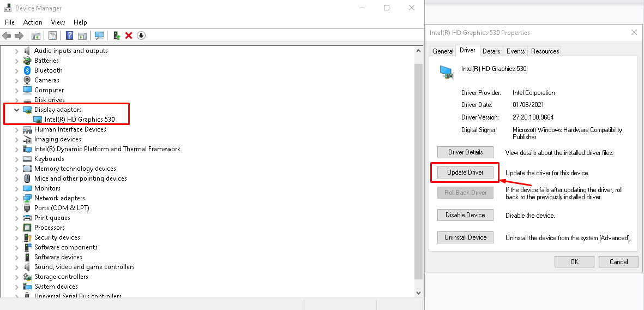Viewport: 644px width, 310px height.
Task: Select the Monitors category icon
Action: point(27,188)
